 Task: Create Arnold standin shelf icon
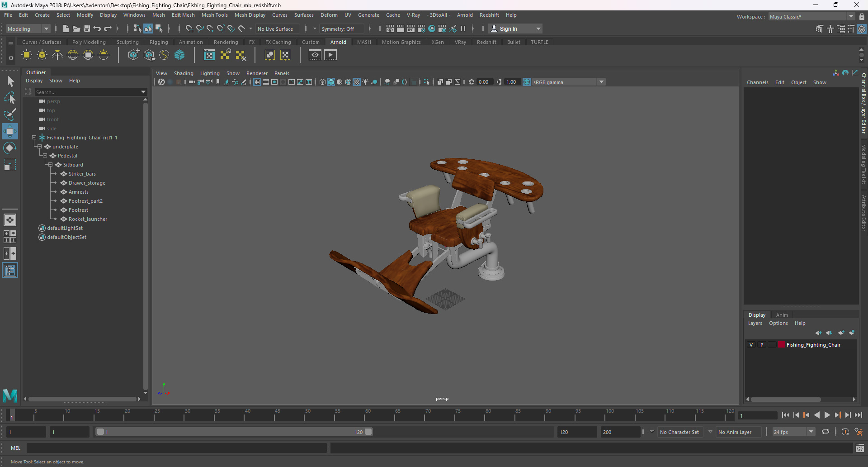133,55
